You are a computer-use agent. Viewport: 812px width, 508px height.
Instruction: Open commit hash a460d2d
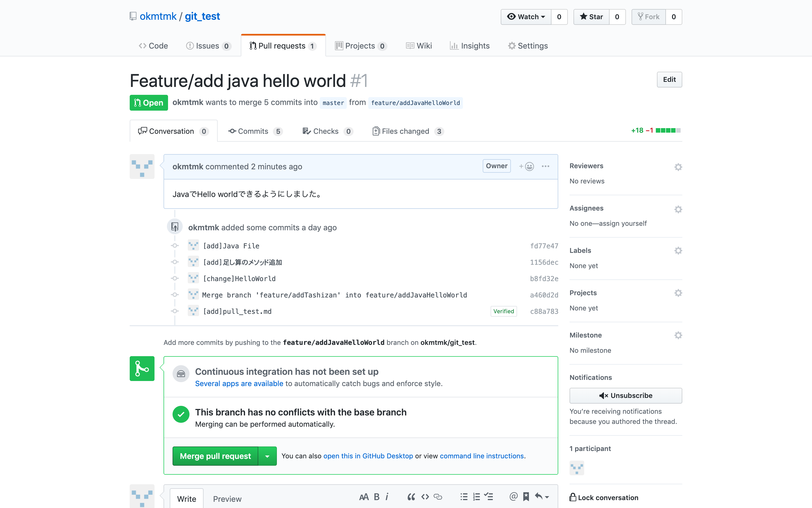pos(544,295)
